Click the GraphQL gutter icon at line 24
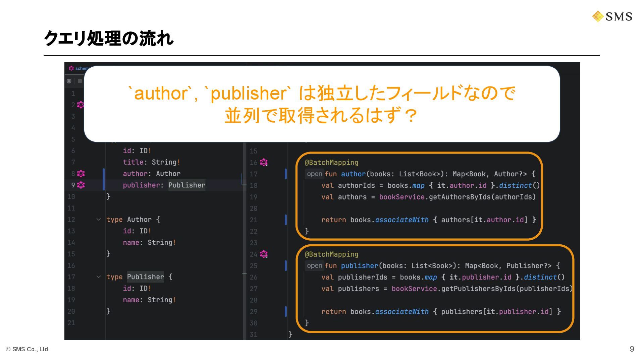This screenshot has height=362, width=644. 264,254
